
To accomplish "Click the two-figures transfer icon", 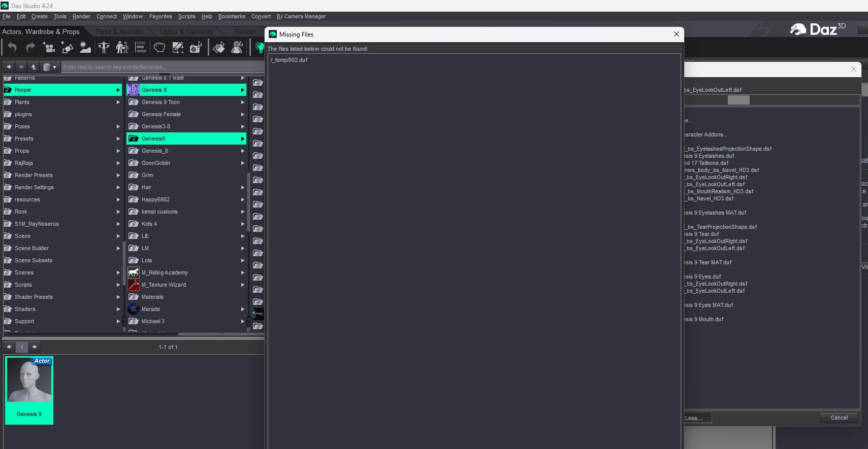I will [x=122, y=48].
